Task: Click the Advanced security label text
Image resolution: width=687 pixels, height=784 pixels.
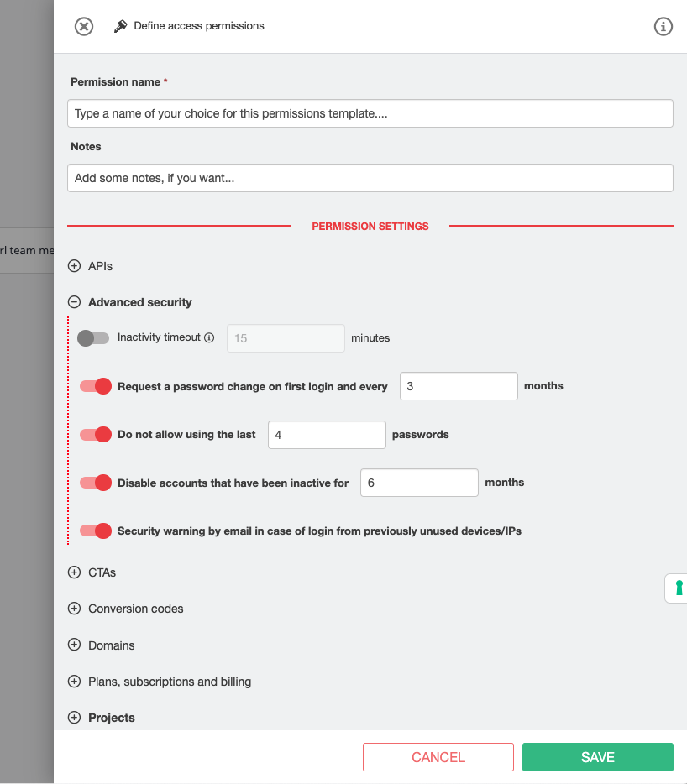Action: tap(140, 302)
